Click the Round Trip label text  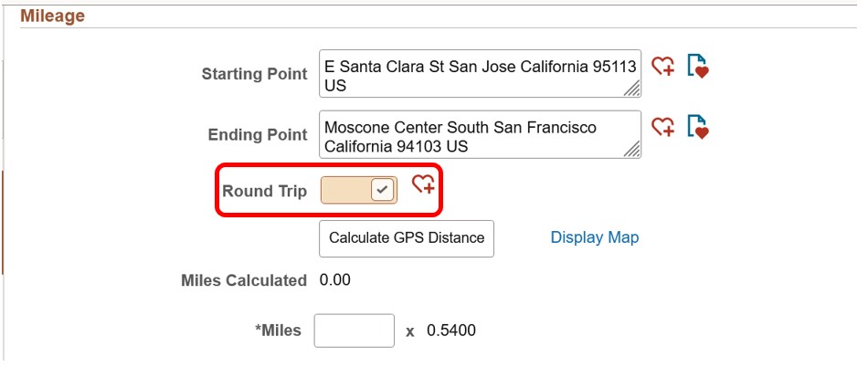click(260, 191)
